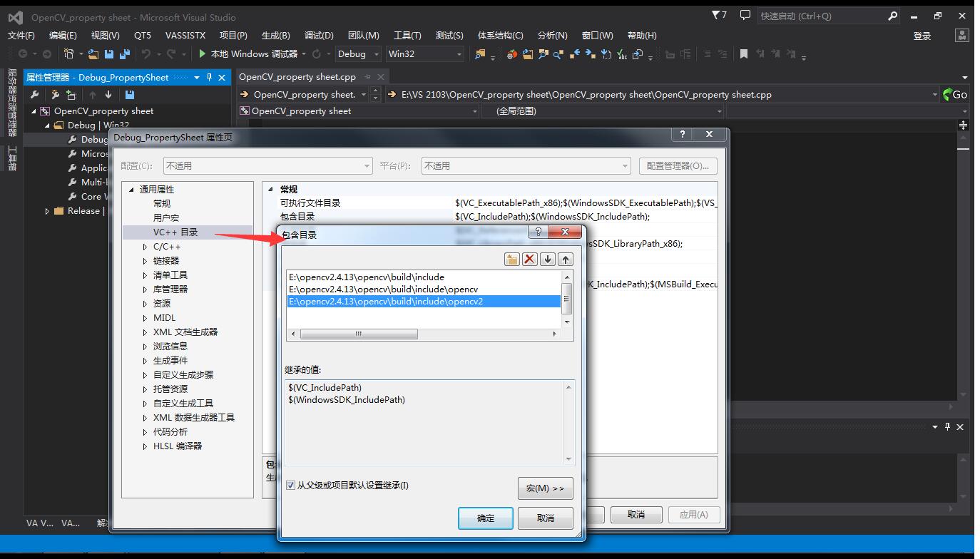Open the 配置(C) dropdown in property page
The height and width of the screenshot is (559, 980).
(268, 165)
